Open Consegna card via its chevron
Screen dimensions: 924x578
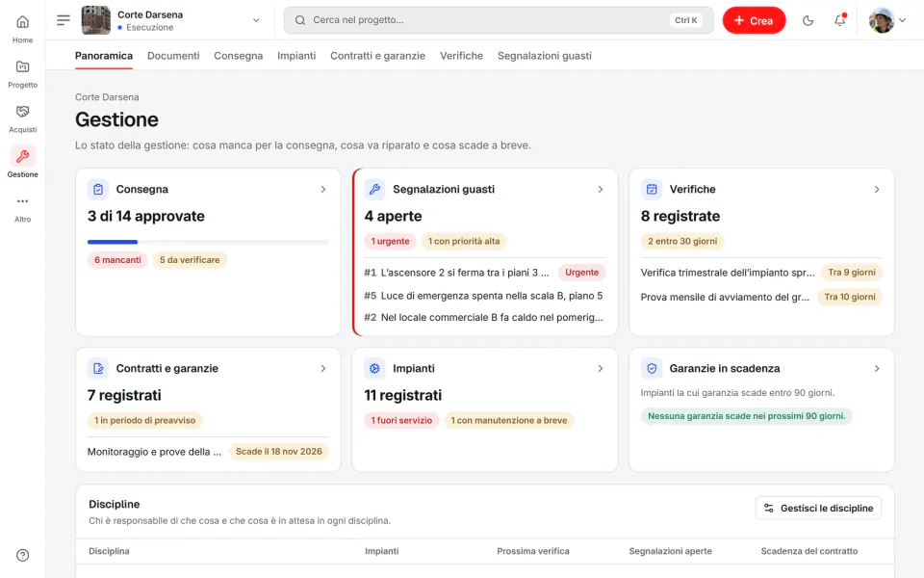point(323,190)
